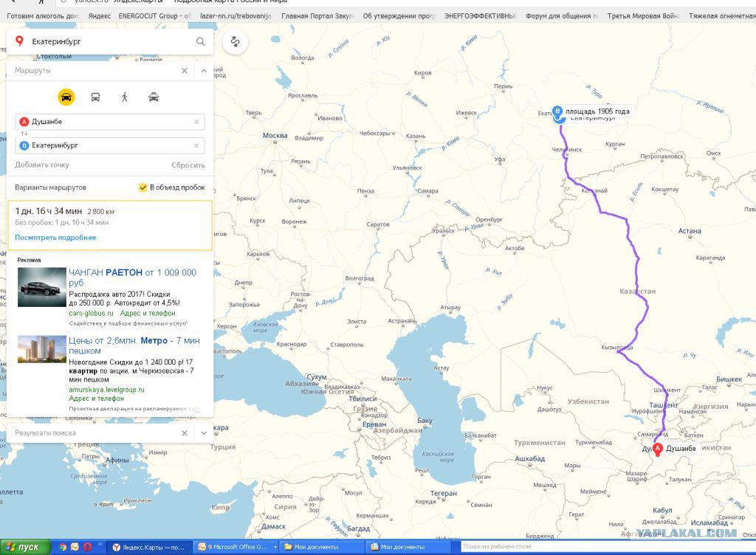
Task: Open the Цены от 2,6млн. Метро ad headline
Action: (134, 345)
